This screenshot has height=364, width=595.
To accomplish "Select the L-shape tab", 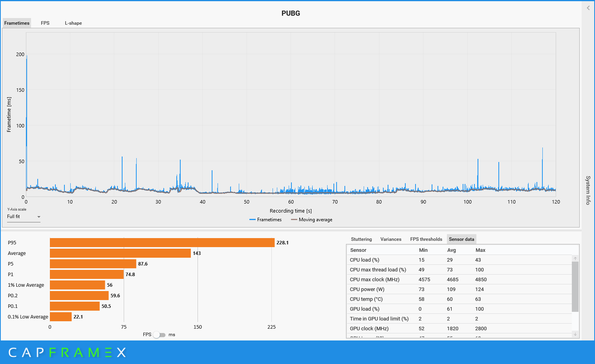I will (73, 23).
